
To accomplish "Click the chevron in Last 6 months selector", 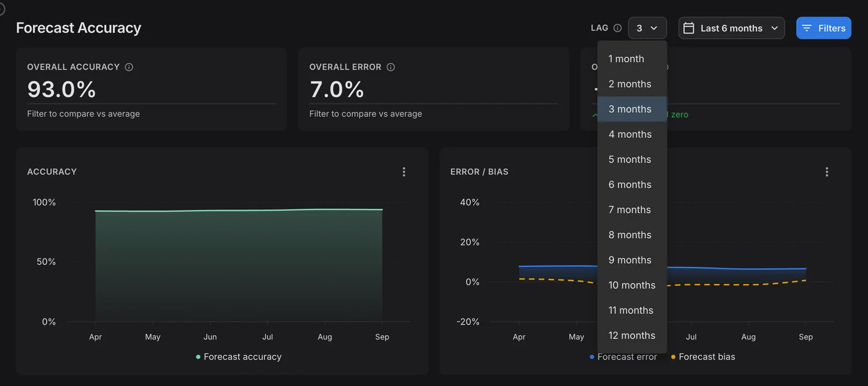I will [774, 28].
